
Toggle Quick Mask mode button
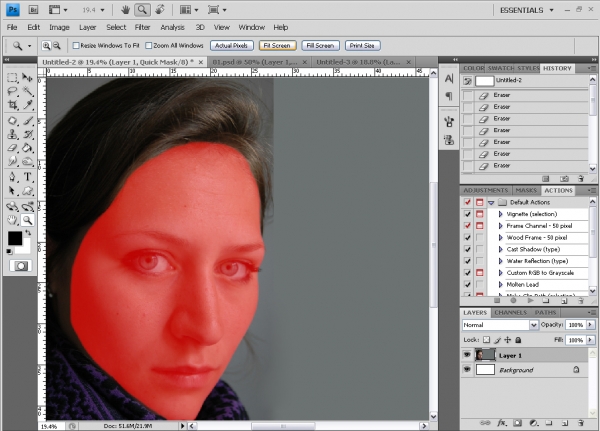point(20,266)
